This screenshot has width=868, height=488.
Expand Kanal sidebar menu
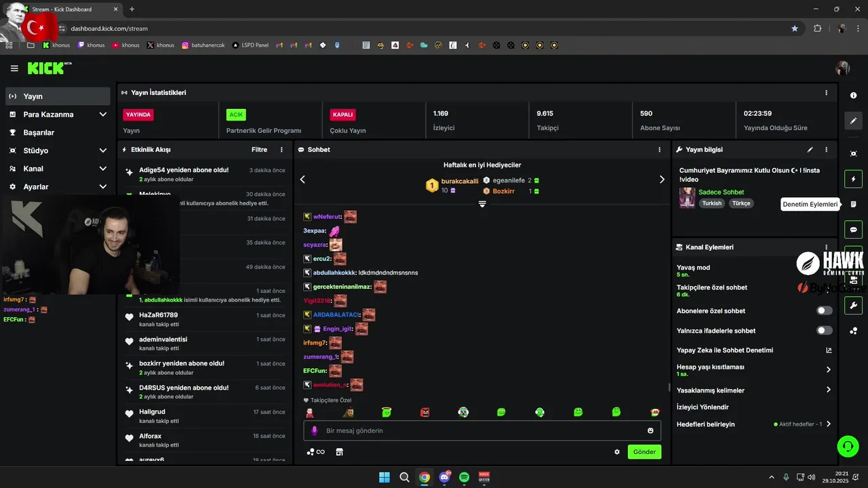point(103,169)
